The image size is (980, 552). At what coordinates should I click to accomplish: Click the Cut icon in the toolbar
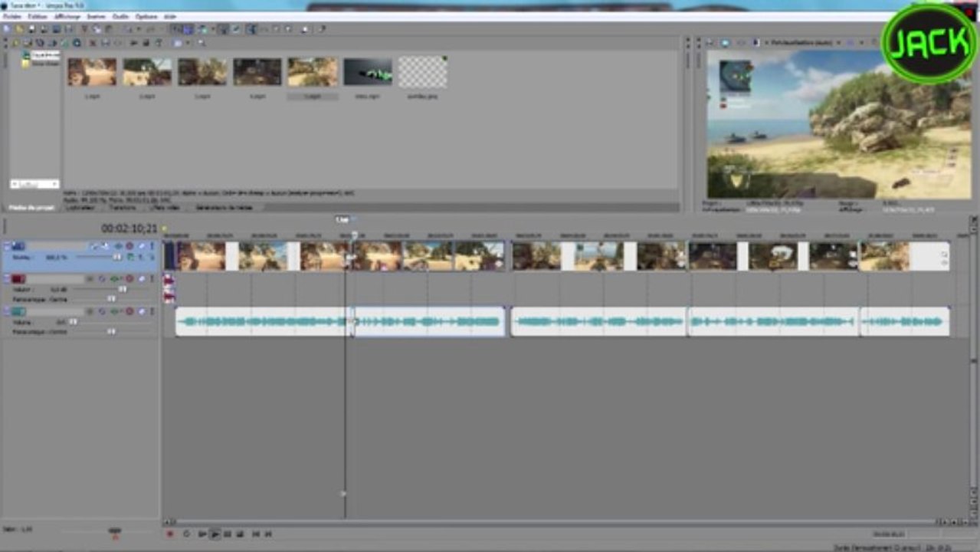click(84, 28)
